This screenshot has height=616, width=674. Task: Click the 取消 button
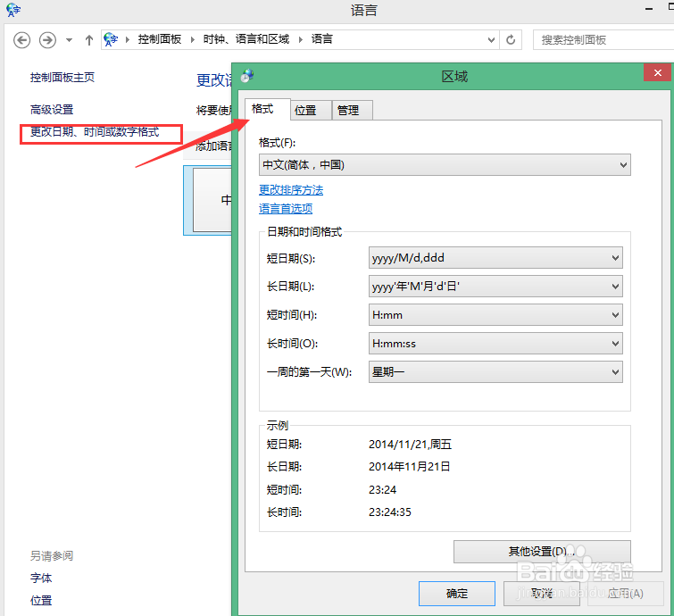pyautogui.click(x=542, y=594)
